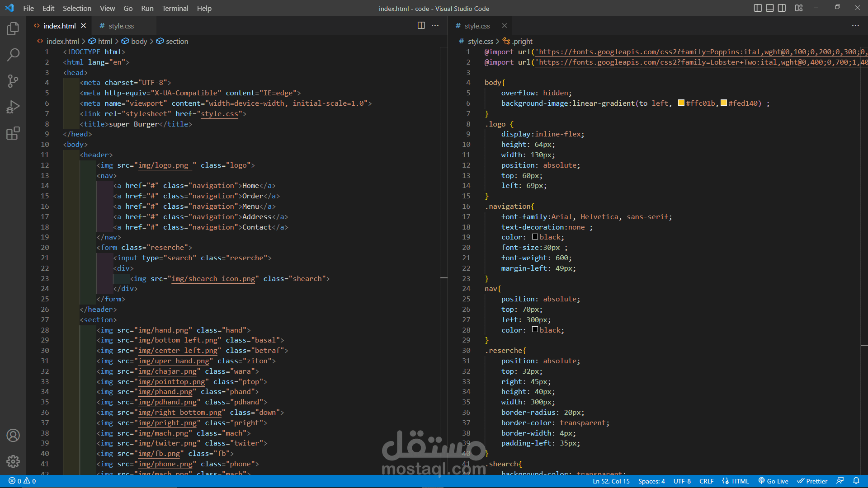Toggle the secondary side bar layout
Viewport: 868px width, 488px height.
(x=782, y=8)
